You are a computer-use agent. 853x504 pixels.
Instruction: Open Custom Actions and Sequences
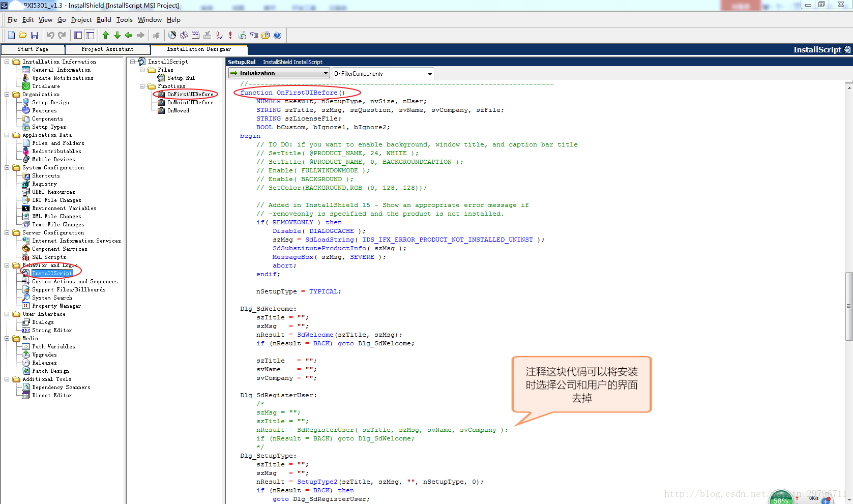tap(75, 281)
